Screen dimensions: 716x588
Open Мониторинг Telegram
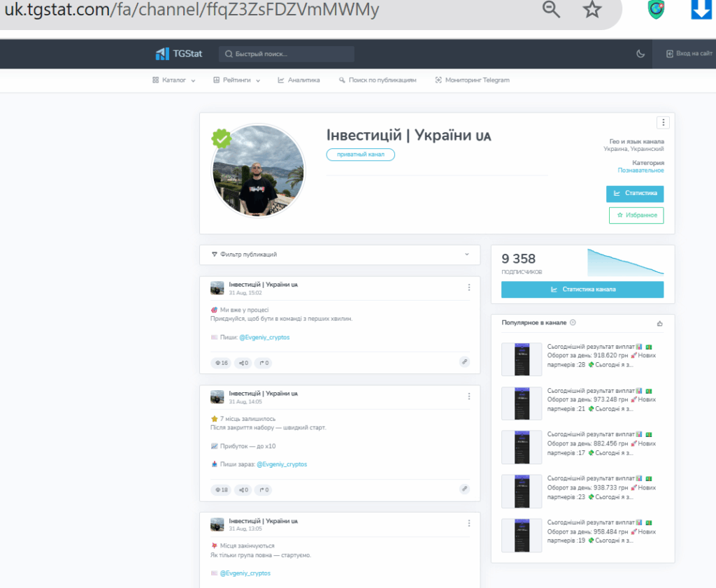(472, 80)
